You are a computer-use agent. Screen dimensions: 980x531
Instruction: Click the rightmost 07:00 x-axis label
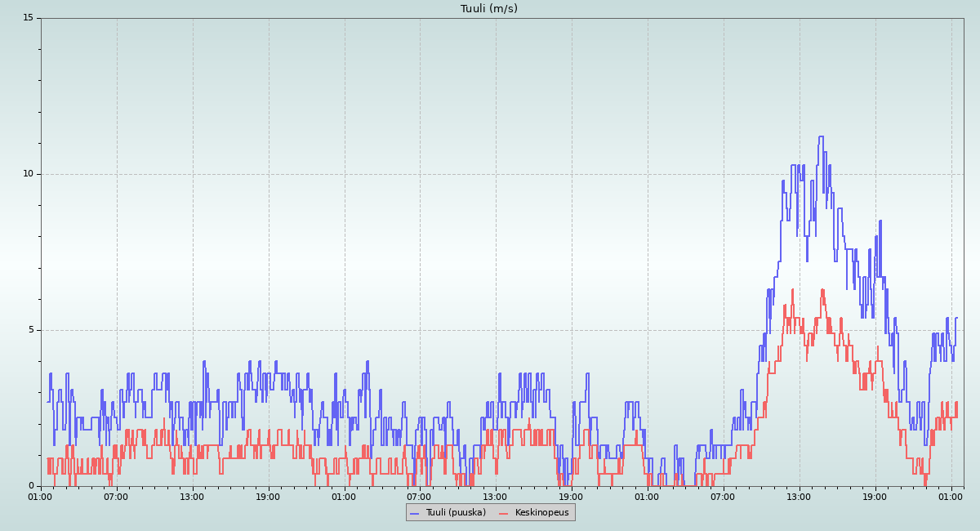coord(723,497)
